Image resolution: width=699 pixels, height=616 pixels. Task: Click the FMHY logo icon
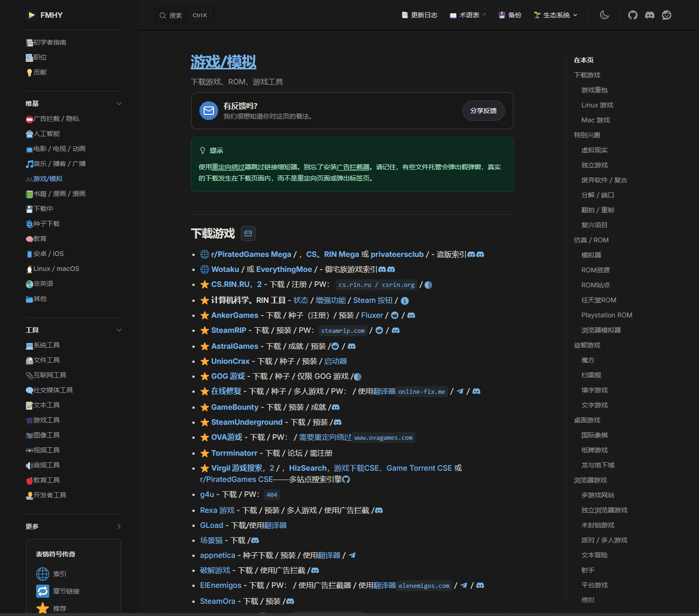(x=31, y=15)
